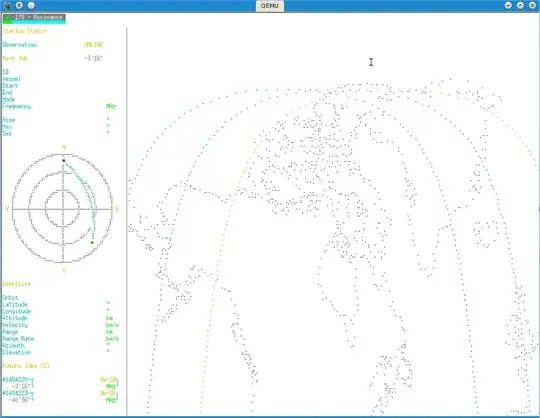Click the Mode label
Viewport: 540px width, 418px height.
click(x=9, y=99)
